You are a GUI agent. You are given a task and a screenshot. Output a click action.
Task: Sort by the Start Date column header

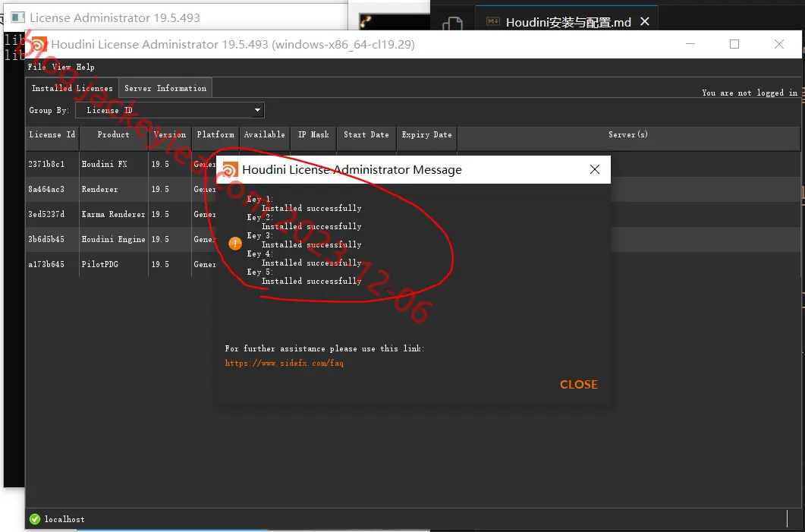pyautogui.click(x=366, y=134)
